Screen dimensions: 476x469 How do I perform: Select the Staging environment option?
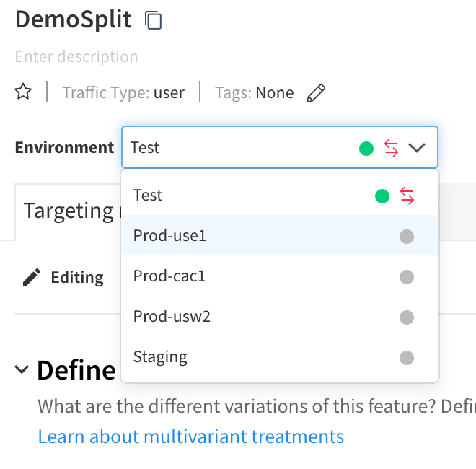(x=160, y=357)
